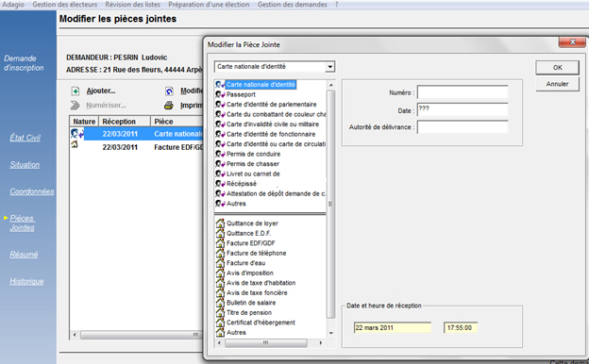Click house icon next to Quittance de loyer
The width and height of the screenshot is (589, 364).
[x=220, y=223]
